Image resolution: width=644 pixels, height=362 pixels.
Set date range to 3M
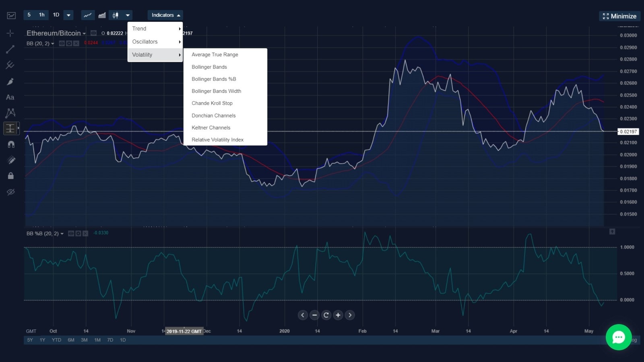[x=84, y=340]
